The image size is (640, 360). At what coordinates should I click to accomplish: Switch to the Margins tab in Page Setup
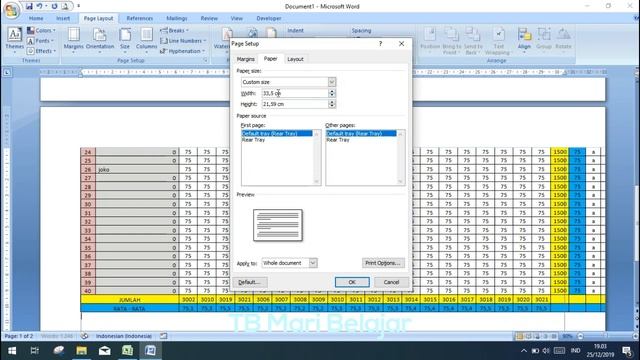[x=246, y=59]
